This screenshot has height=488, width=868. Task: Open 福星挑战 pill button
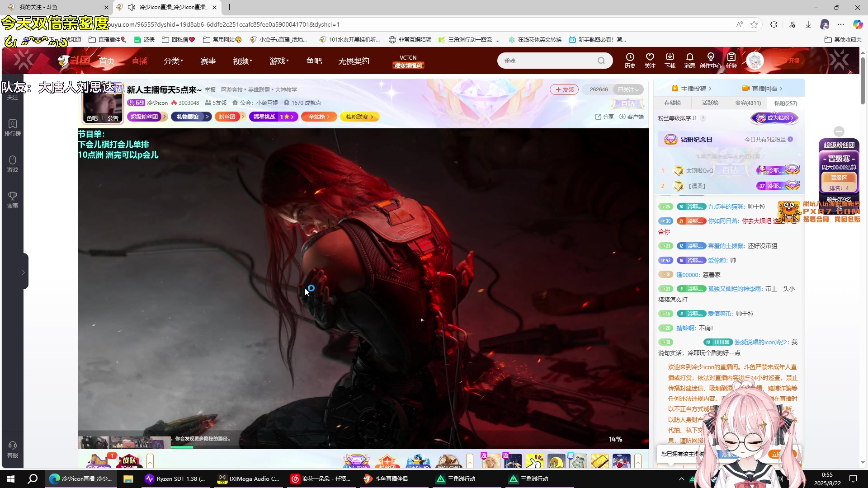point(273,117)
